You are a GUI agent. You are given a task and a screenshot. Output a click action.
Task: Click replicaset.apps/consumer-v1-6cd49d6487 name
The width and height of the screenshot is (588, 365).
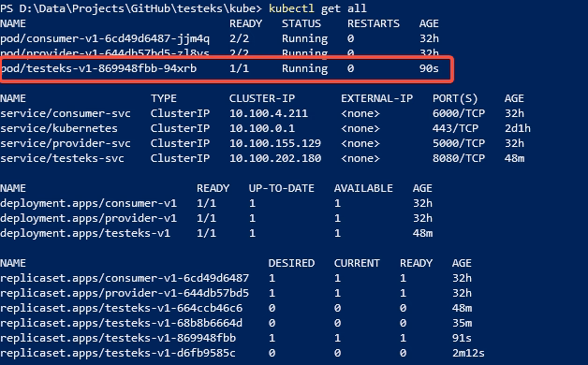(x=125, y=278)
